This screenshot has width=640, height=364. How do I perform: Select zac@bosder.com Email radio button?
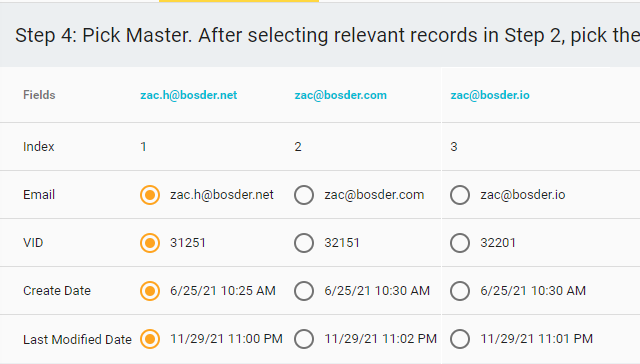304,195
